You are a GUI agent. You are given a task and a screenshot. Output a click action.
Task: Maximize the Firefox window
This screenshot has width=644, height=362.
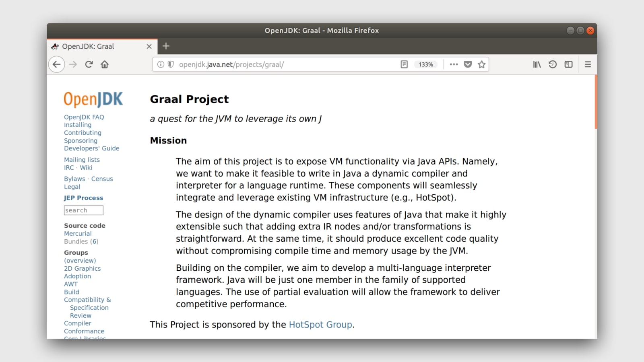pos(580,31)
